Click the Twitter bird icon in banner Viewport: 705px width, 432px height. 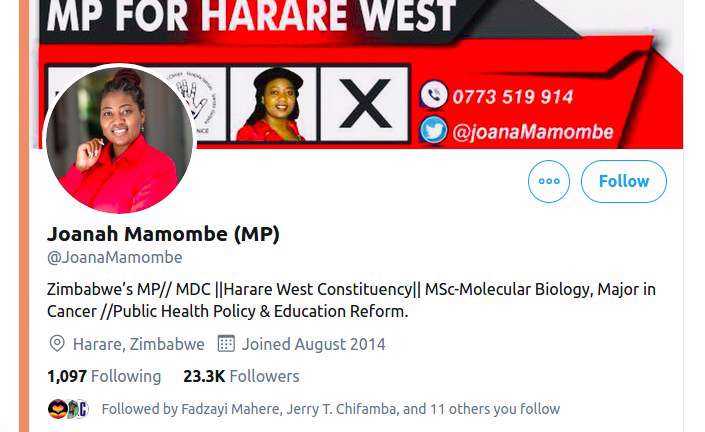pyautogui.click(x=433, y=130)
